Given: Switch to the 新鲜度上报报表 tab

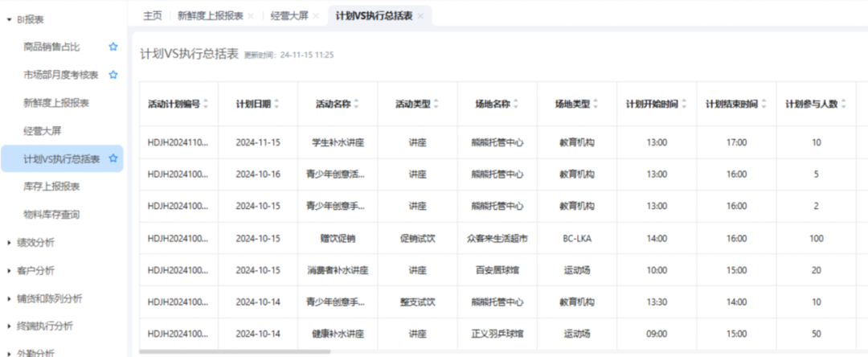Looking at the screenshot, I should [x=211, y=16].
